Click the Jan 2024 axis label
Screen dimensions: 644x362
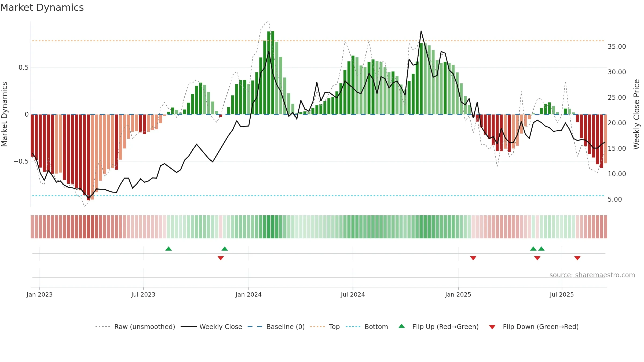(249, 294)
